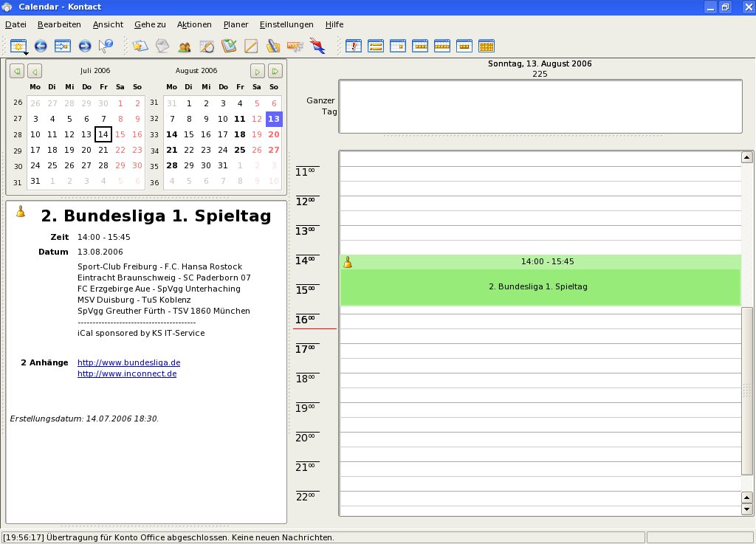Switch to the Day view icon

pyautogui.click(x=398, y=47)
